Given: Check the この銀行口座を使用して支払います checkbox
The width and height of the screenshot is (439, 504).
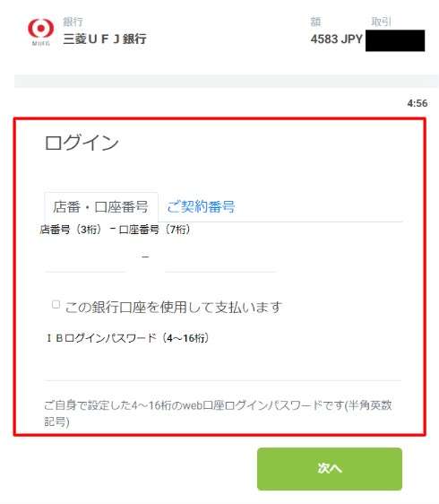Looking at the screenshot, I should pyautogui.click(x=56, y=304).
